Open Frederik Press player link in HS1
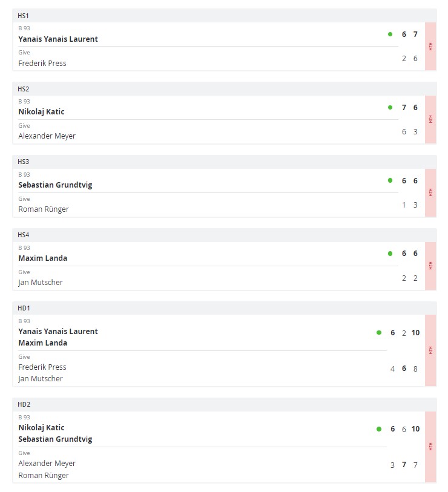The width and height of the screenshot is (448, 492). pyautogui.click(x=42, y=63)
